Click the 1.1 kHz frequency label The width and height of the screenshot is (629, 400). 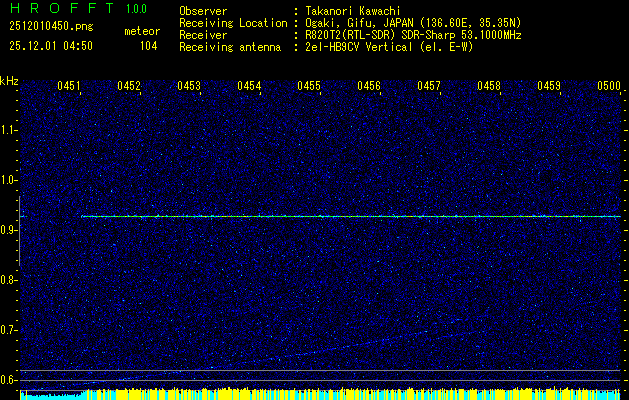pyautogui.click(x=9, y=130)
